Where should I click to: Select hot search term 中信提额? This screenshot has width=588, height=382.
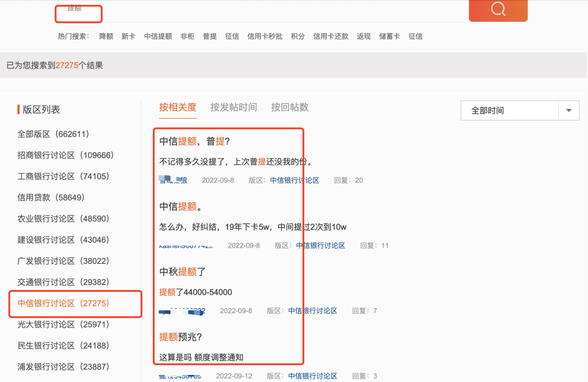158,36
